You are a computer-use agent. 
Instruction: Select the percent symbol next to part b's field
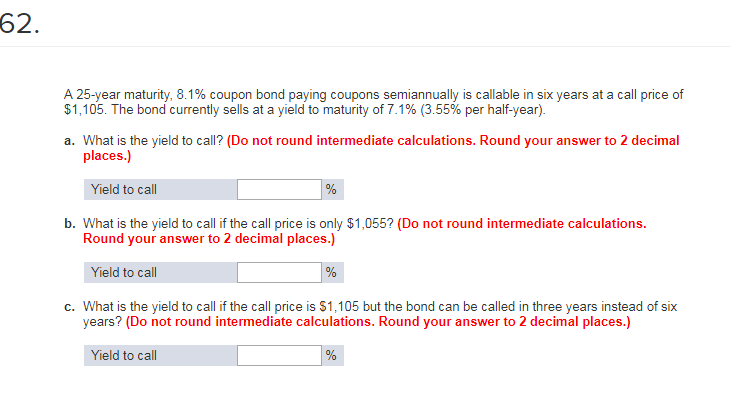[331, 272]
